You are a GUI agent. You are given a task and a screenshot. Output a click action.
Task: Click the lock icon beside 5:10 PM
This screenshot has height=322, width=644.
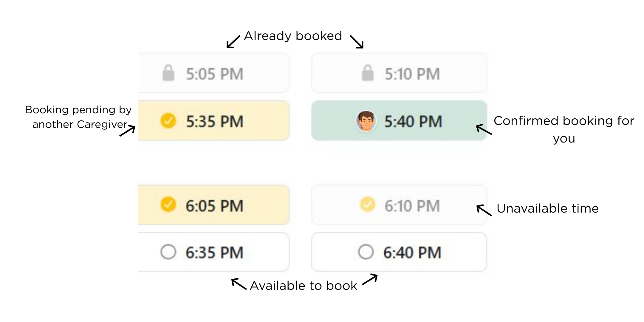(368, 73)
